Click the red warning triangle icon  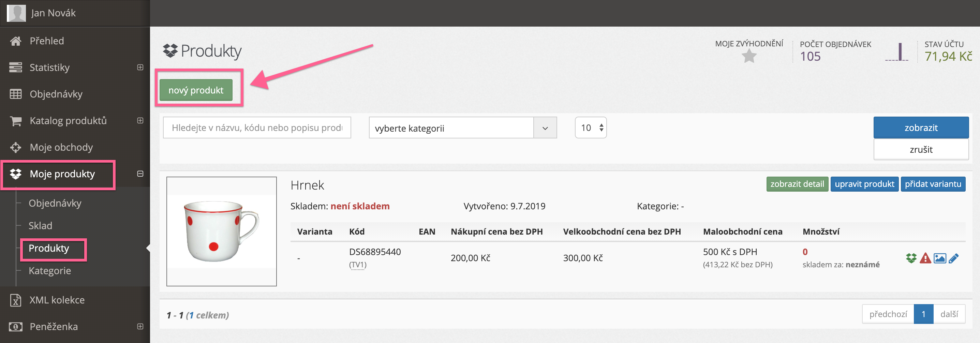(x=925, y=258)
